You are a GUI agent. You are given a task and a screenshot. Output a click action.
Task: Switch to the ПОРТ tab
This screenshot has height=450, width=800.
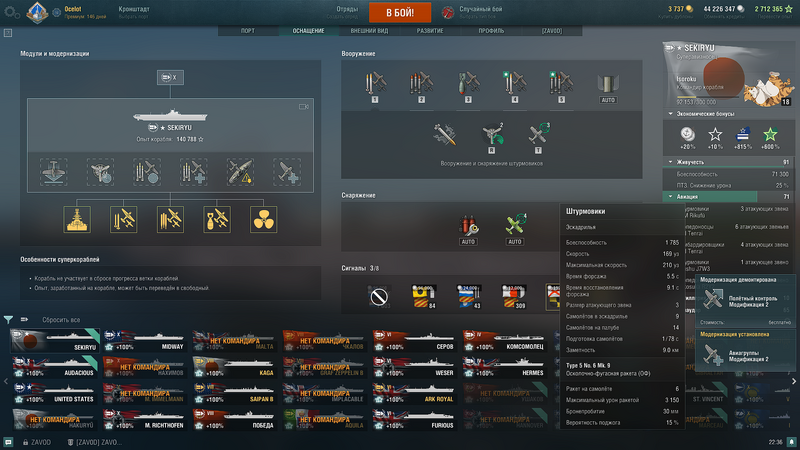coord(248,31)
